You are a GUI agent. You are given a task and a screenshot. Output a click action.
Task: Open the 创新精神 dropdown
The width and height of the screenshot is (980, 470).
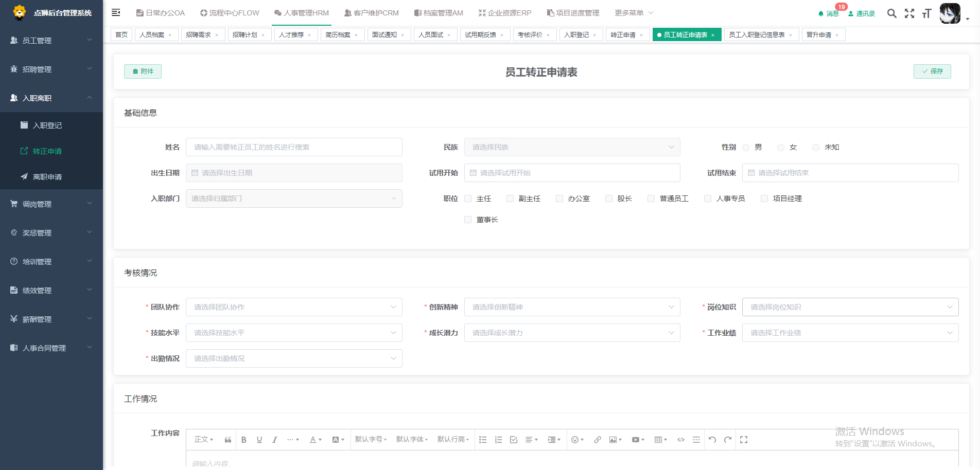point(572,307)
